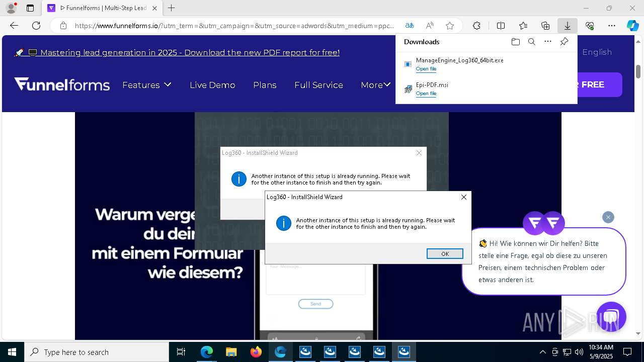Open File Explorer from taskbar
644x362 pixels.
[x=231, y=352]
